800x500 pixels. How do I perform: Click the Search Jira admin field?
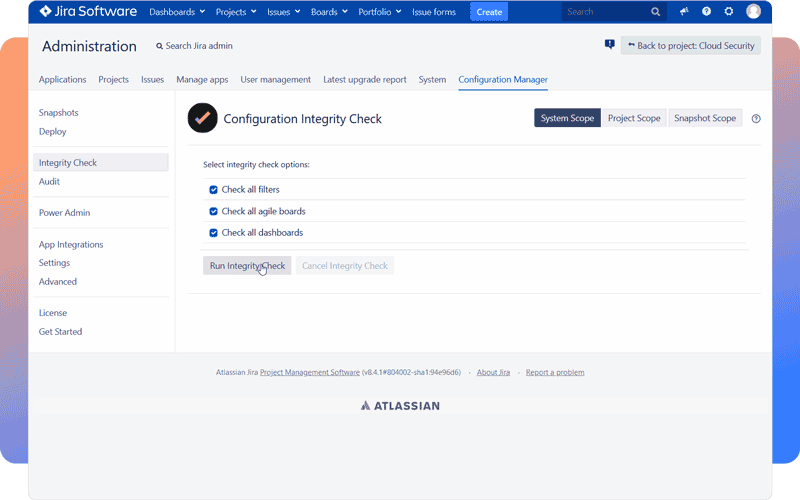coord(199,47)
